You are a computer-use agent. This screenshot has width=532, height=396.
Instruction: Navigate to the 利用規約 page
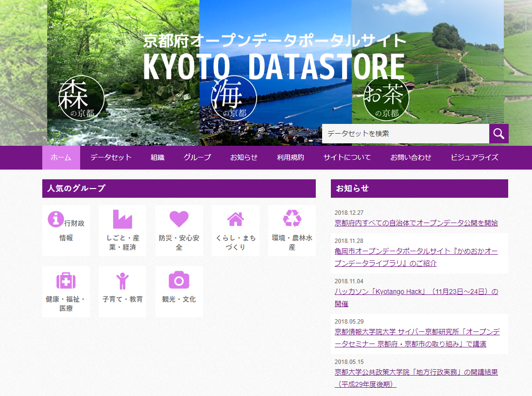(290, 157)
